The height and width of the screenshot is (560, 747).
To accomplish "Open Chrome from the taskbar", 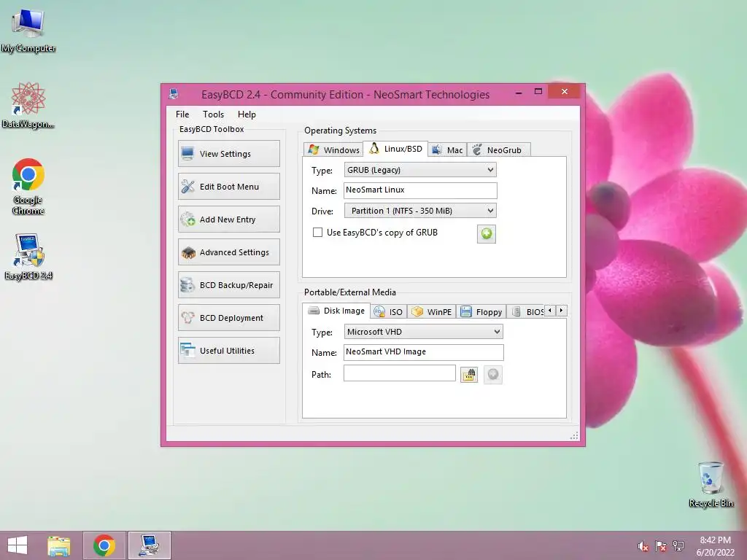I will coord(104,545).
